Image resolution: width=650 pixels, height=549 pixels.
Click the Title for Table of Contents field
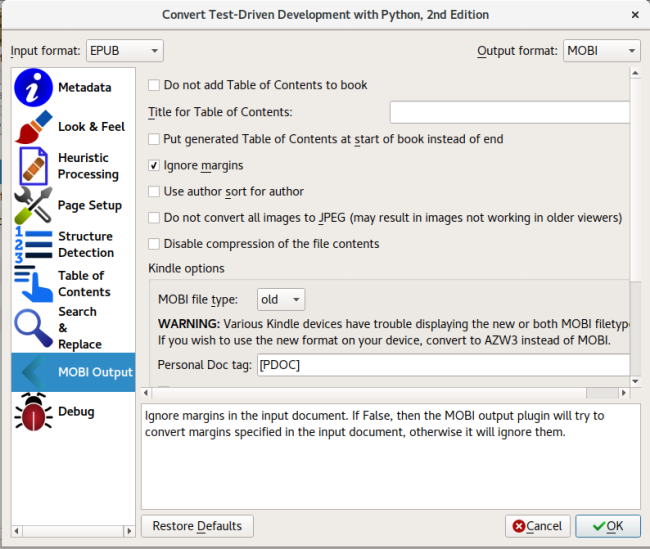509,112
